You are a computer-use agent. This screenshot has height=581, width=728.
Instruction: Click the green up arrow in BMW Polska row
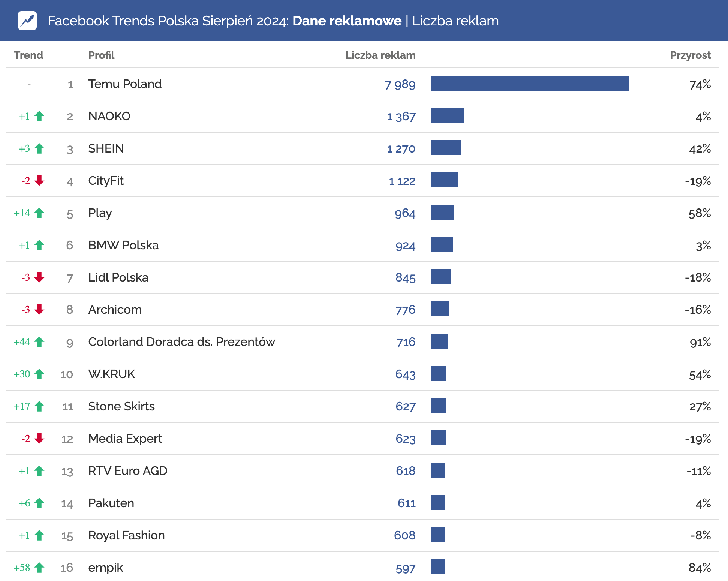pyautogui.click(x=39, y=245)
